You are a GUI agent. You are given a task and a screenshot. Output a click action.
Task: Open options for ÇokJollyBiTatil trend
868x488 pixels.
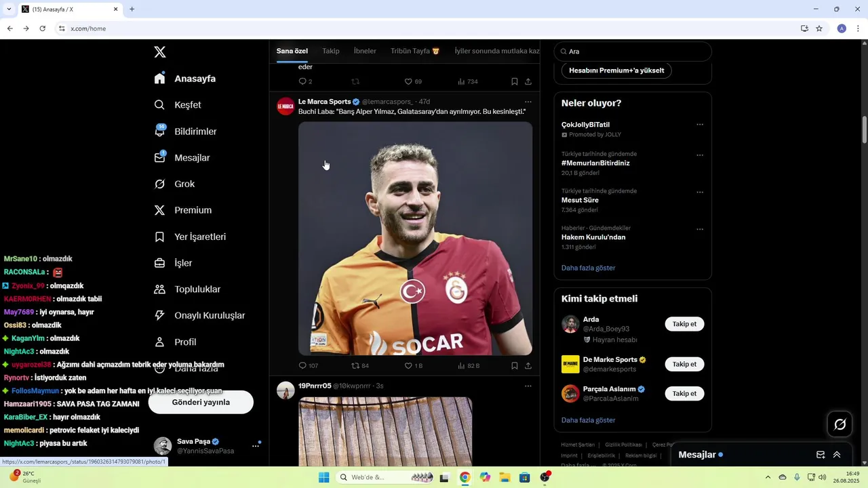click(700, 125)
